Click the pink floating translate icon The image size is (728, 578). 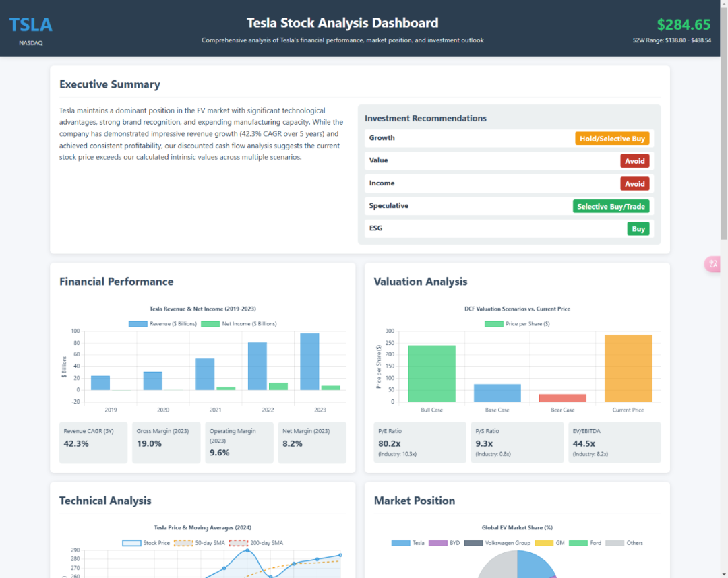[712, 264]
